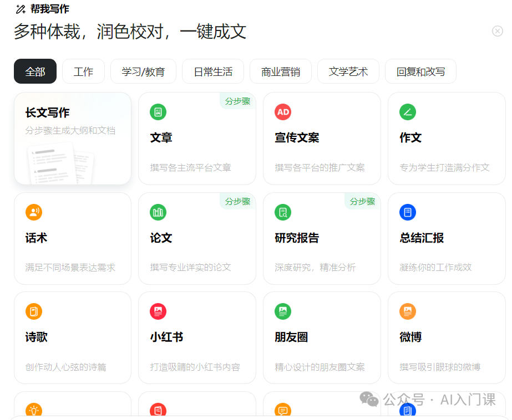
Task: Click the red image icon for 小红书
Action: tap(158, 311)
